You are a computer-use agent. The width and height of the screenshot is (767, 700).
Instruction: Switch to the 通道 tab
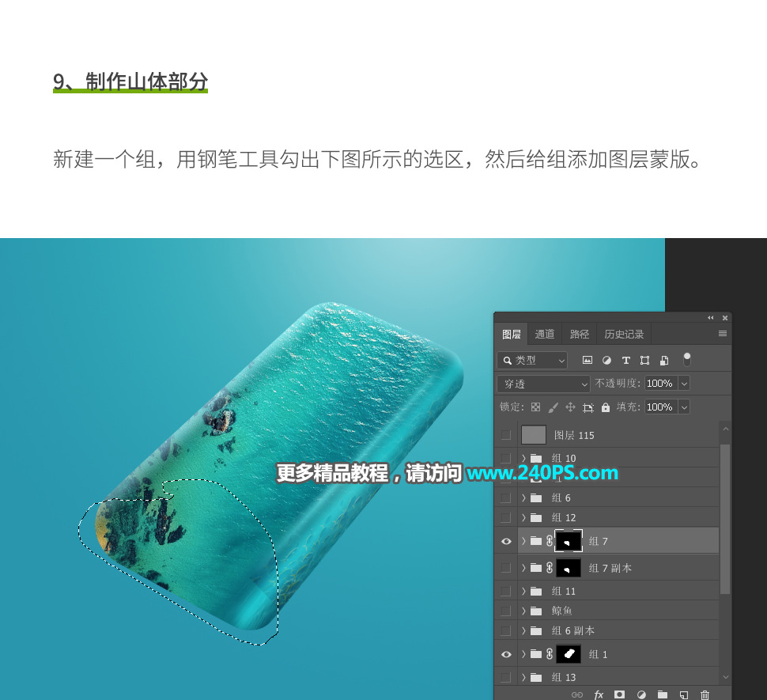point(545,335)
